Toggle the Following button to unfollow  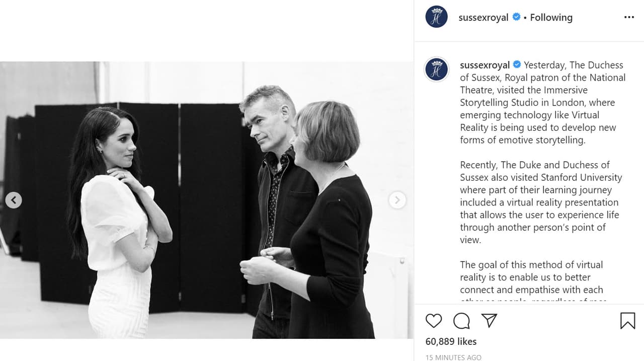(551, 17)
